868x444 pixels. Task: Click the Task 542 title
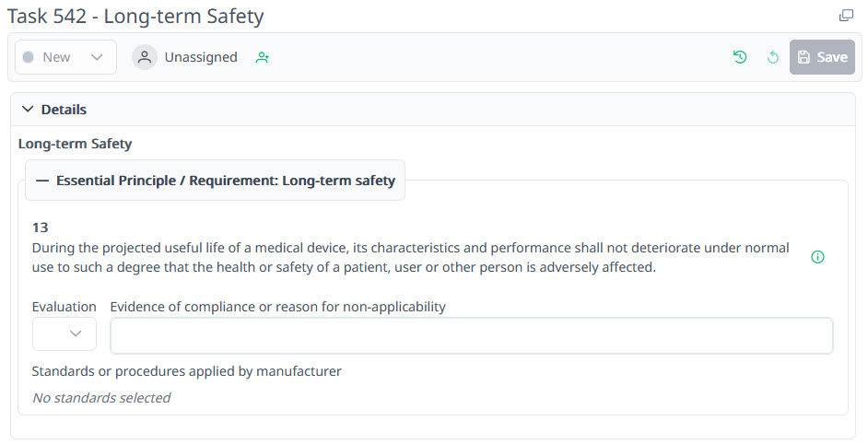(x=135, y=16)
